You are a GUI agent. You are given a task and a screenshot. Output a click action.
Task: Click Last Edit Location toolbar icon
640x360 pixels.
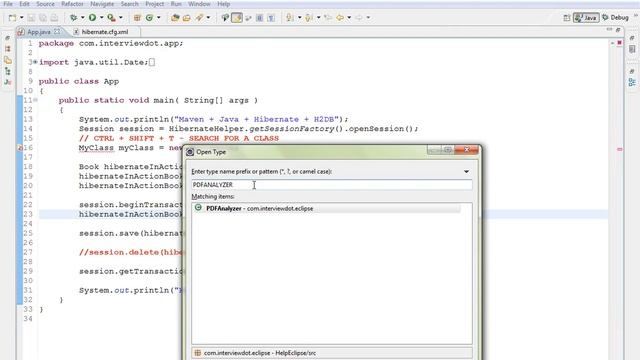[x=328, y=18]
